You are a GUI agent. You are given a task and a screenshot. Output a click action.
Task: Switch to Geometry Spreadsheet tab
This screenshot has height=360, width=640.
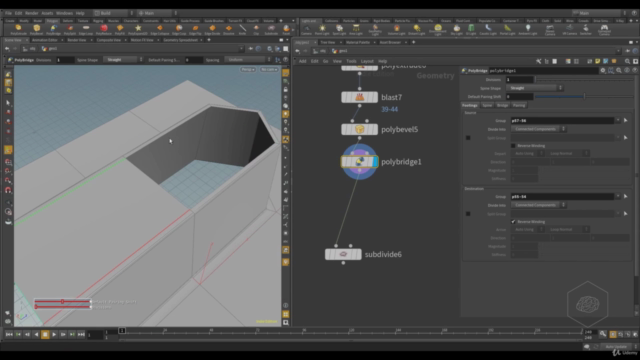(180, 40)
